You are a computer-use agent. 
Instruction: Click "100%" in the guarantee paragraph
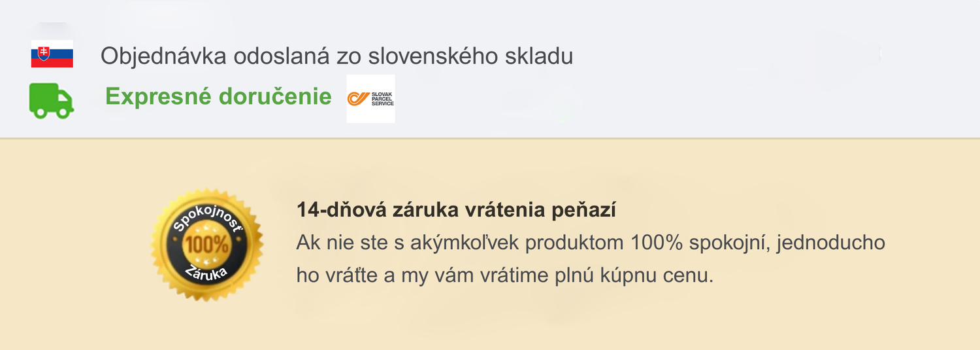(657, 243)
